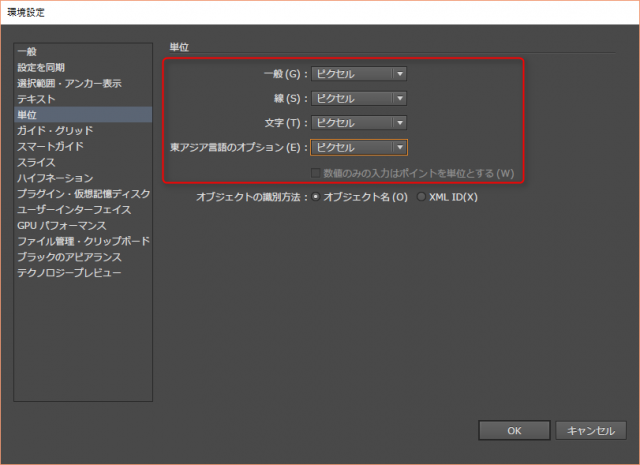Select 選択範囲・アンカー表示 category
Viewport: 640px width, 465px height.
coord(69,83)
